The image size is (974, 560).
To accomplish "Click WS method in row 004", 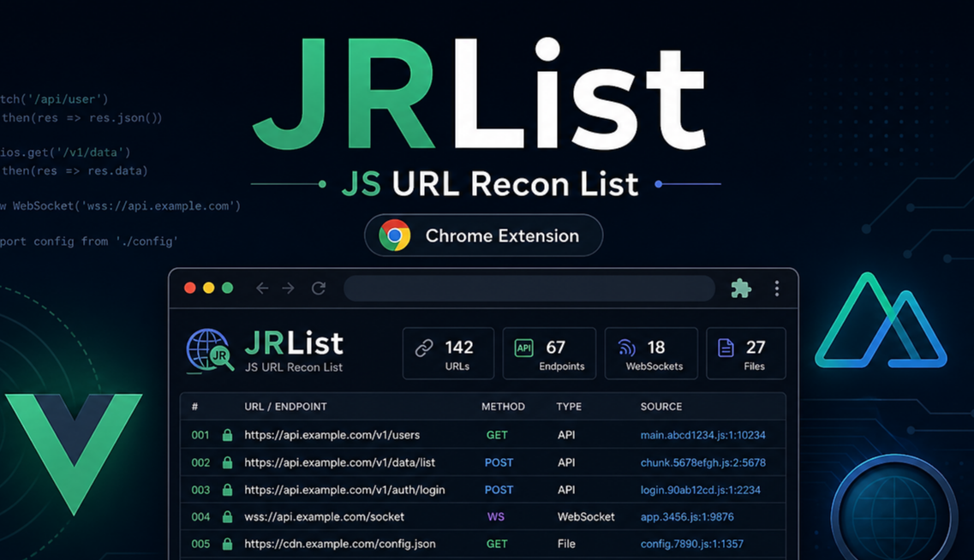I will pos(496,516).
